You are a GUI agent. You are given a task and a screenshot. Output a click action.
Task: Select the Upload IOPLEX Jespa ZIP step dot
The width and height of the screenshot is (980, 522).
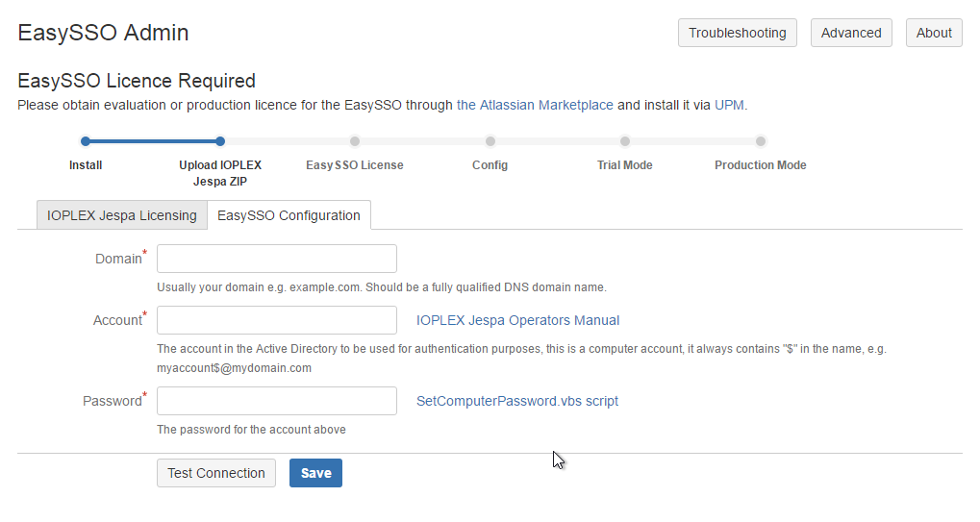(x=220, y=141)
